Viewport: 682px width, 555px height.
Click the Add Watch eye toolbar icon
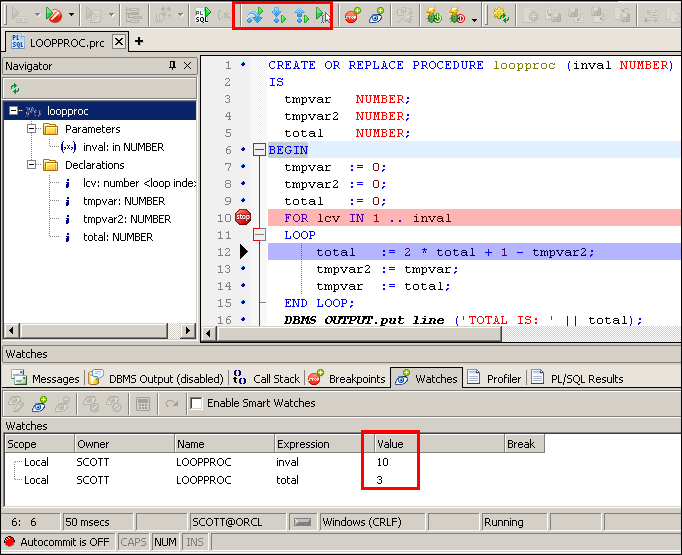376,15
